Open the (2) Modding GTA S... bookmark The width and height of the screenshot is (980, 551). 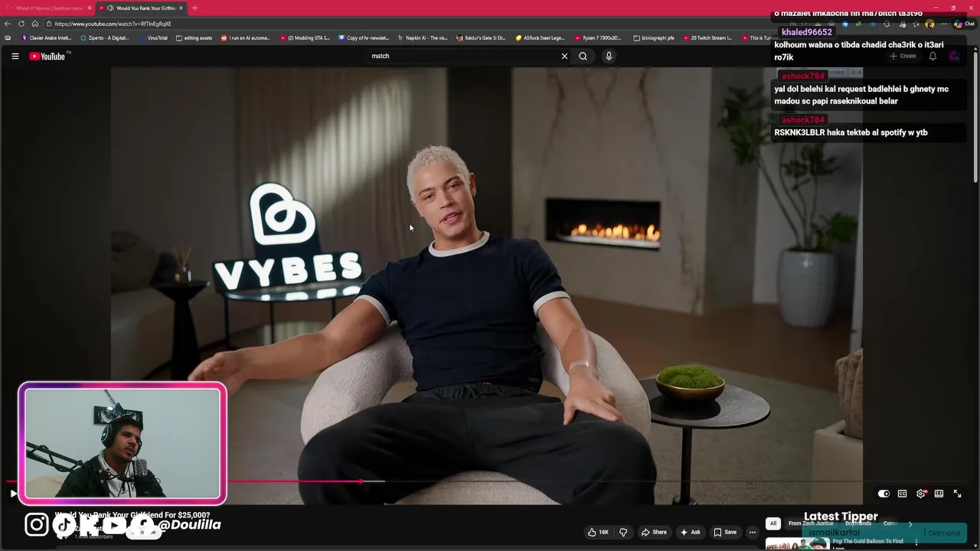305,37
